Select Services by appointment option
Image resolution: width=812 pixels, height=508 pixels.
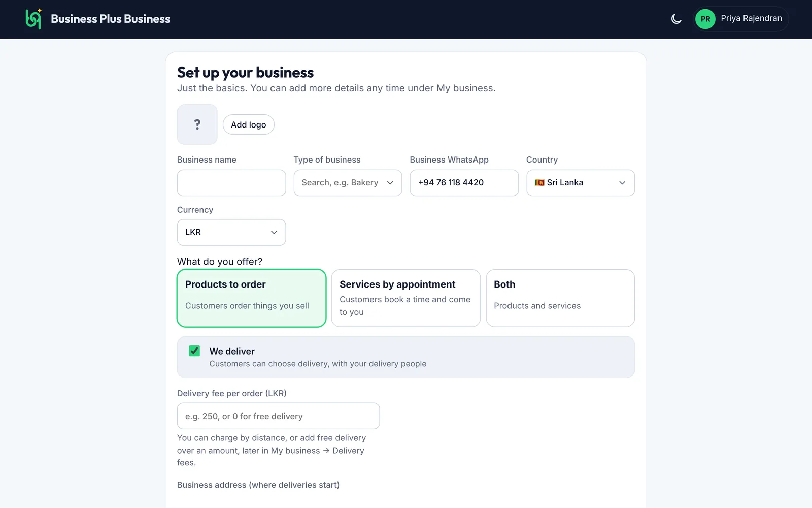click(406, 298)
